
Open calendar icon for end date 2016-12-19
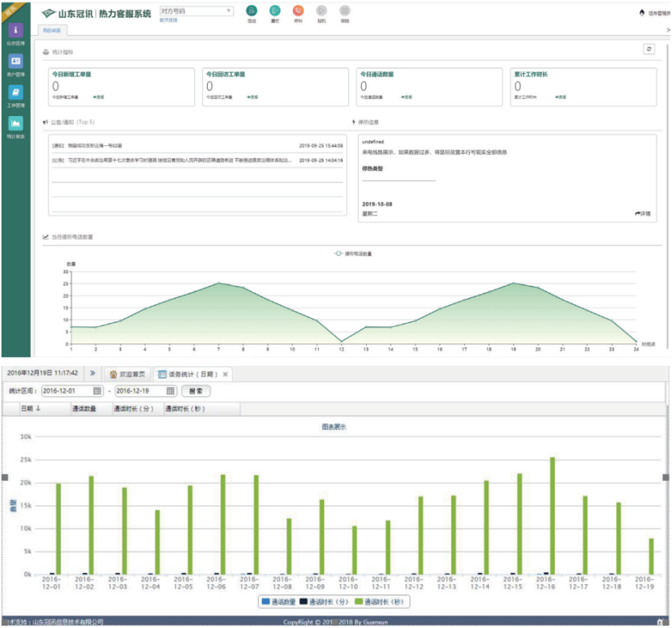[x=170, y=391]
